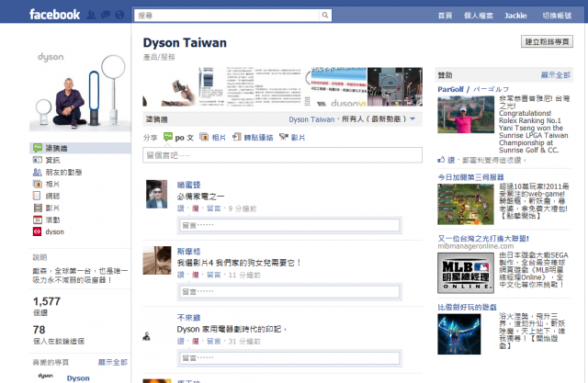Switch to the 影片 tab in the share bar

pyautogui.click(x=298, y=138)
